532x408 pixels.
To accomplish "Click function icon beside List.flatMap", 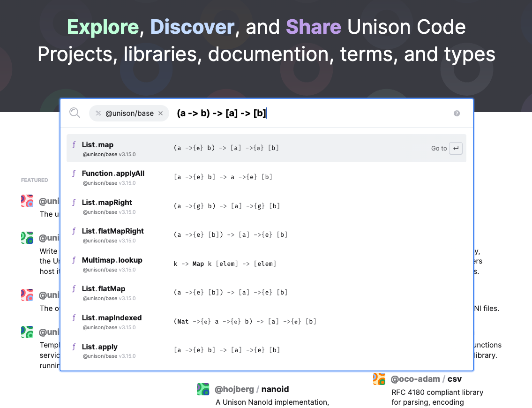I will (74, 289).
